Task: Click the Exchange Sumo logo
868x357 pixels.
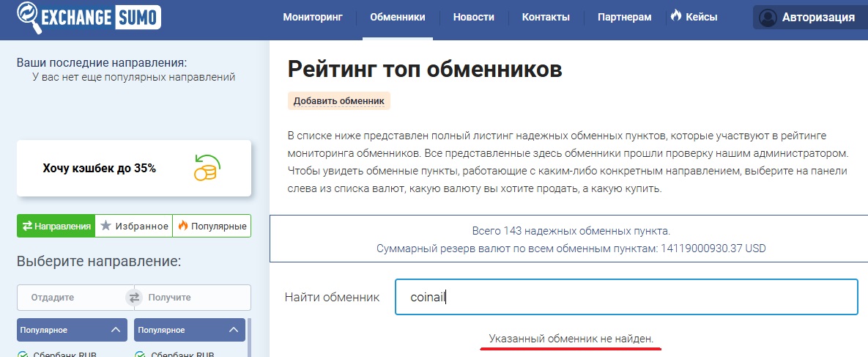Action: pyautogui.click(x=89, y=17)
